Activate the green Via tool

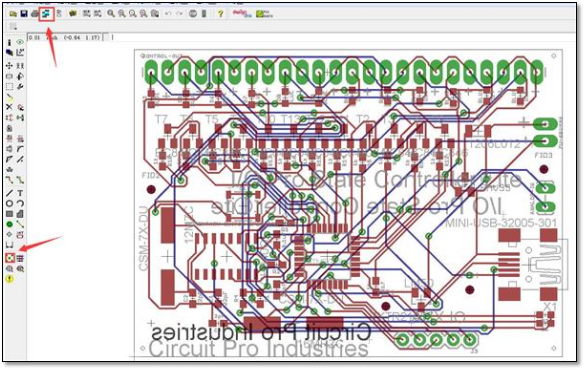tap(9, 224)
